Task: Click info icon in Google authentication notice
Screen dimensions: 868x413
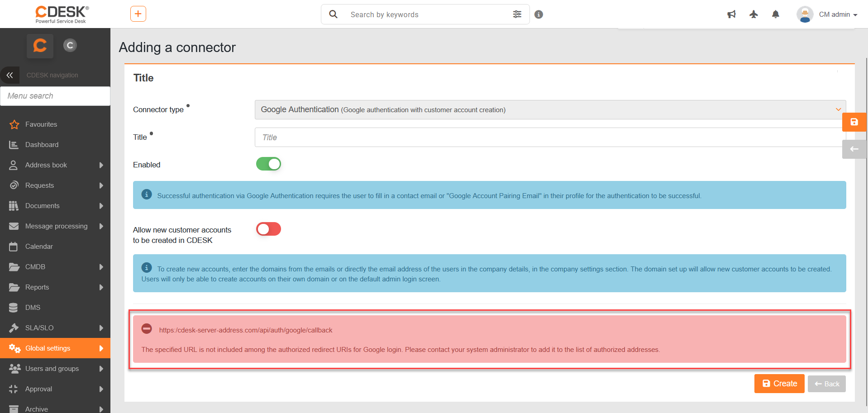Action: tap(147, 195)
